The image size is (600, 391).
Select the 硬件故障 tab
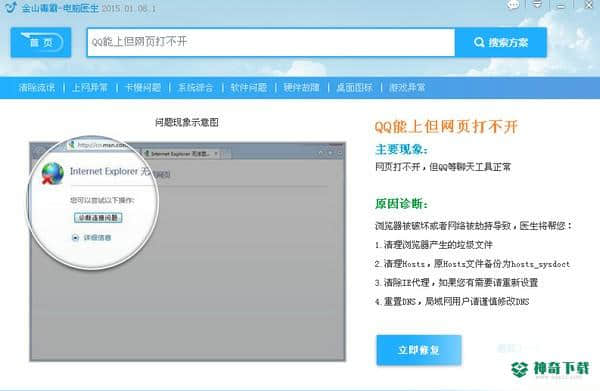(302, 88)
